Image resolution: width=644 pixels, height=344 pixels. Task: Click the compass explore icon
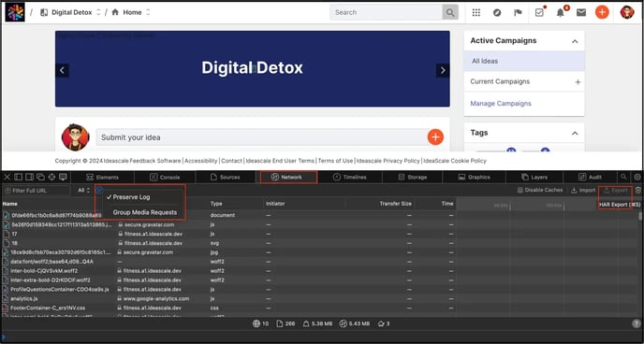click(x=497, y=13)
